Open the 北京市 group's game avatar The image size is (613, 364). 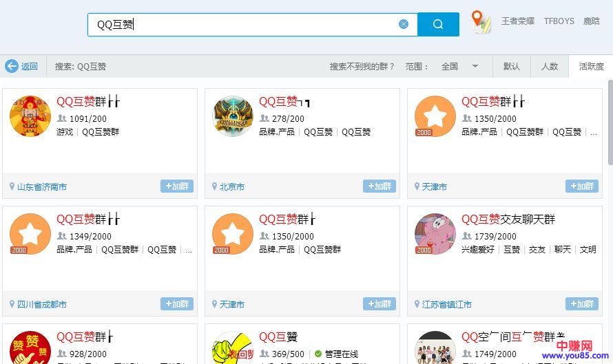pyautogui.click(x=233, y=116)
